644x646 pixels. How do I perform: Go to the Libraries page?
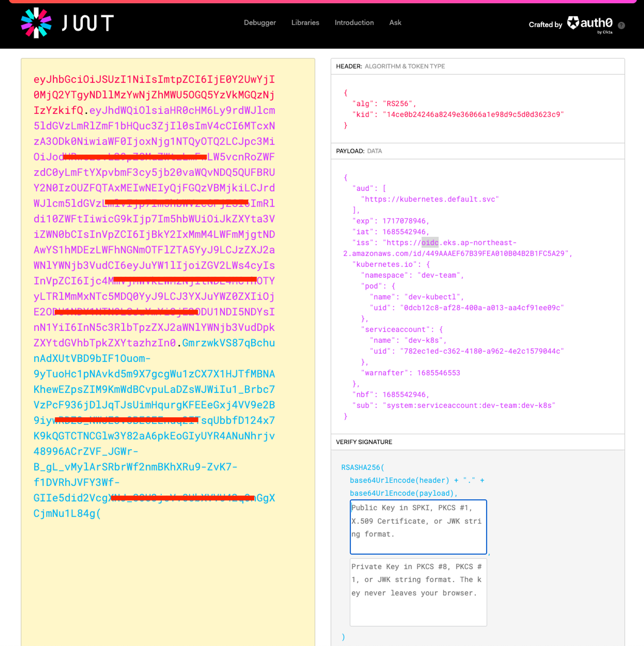[305, 23]
